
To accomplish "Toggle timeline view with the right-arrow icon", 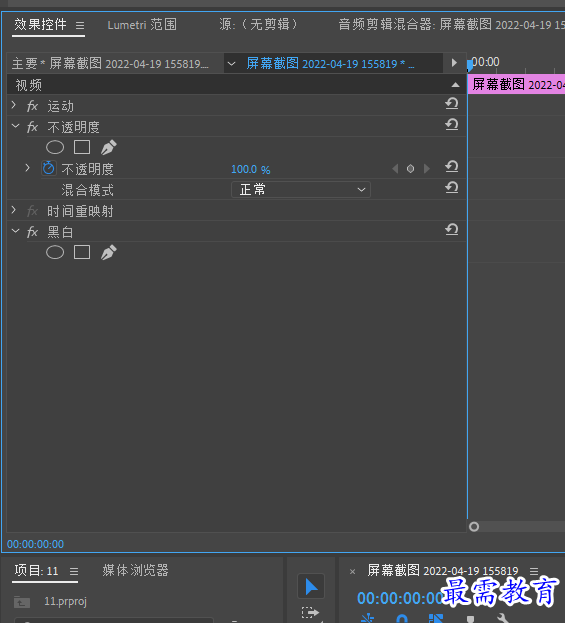I will 454,63.
